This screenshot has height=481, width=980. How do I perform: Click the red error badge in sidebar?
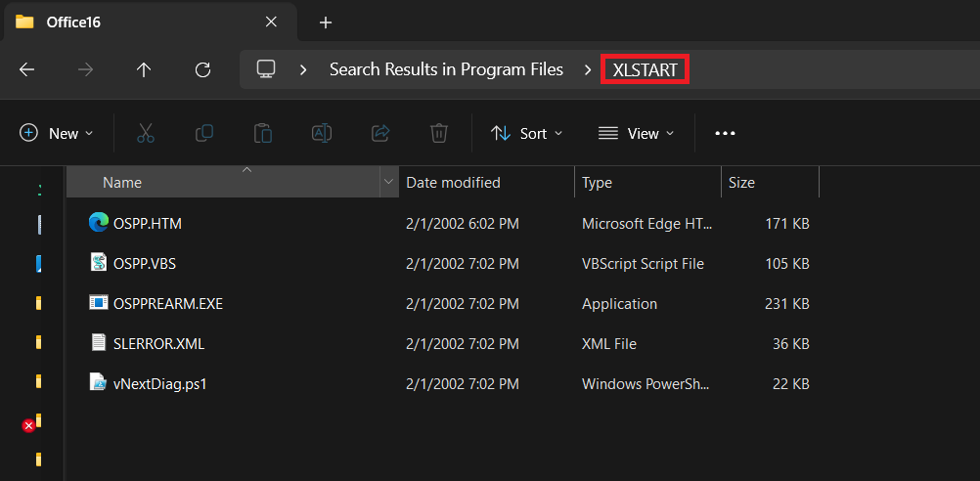point(28,425)
